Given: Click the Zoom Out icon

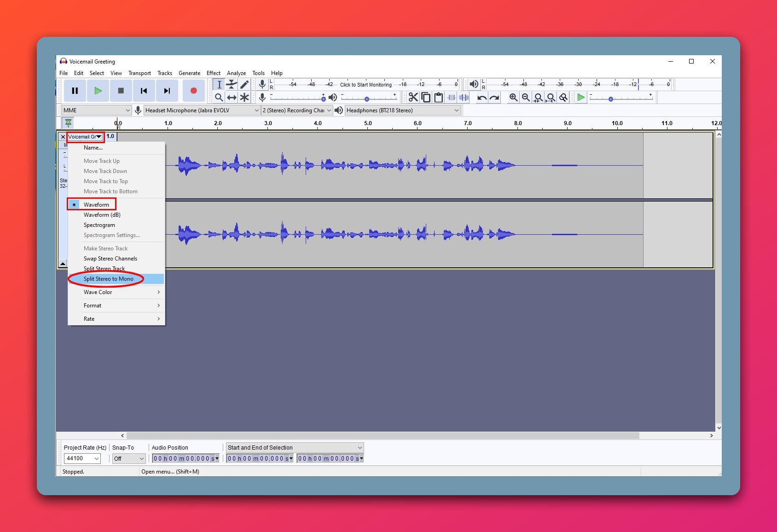Looking at the screenshot, I should pyautogui.click(x=526, y=97).
